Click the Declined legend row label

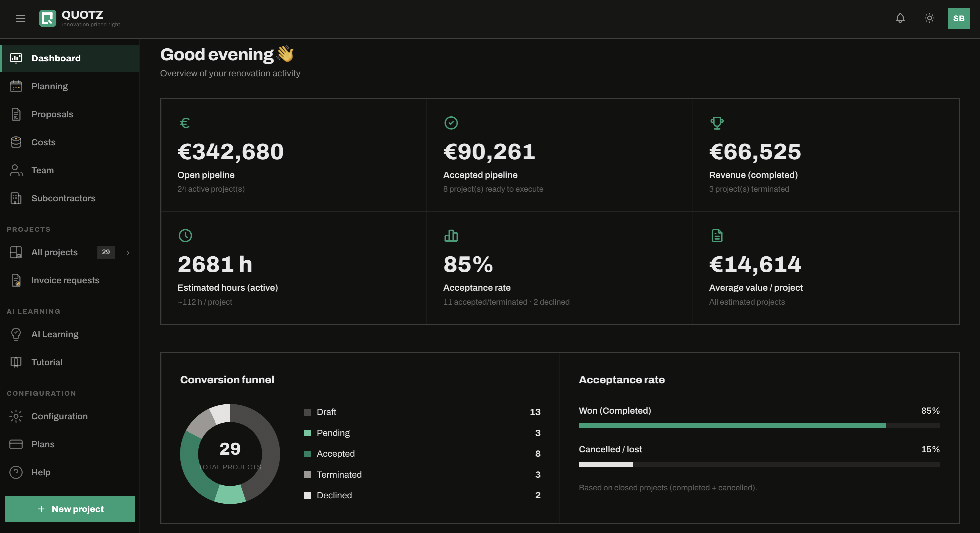point(334,495)
